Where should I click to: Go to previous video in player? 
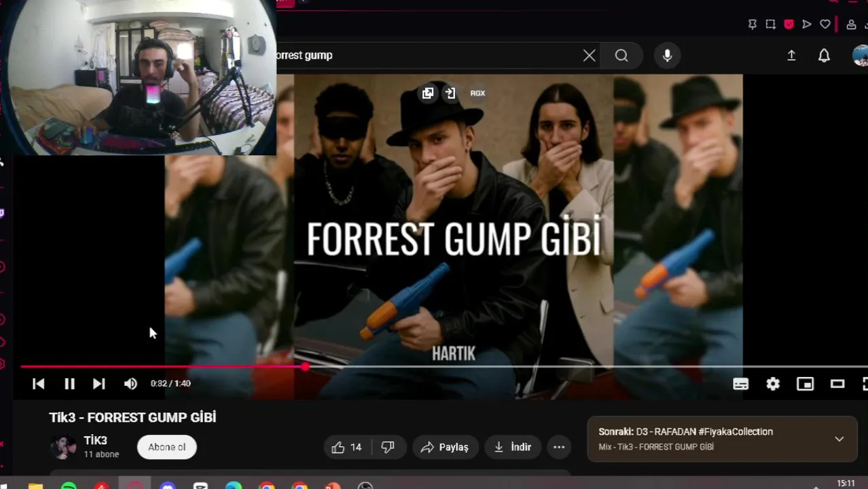click(x=39, y=384)
